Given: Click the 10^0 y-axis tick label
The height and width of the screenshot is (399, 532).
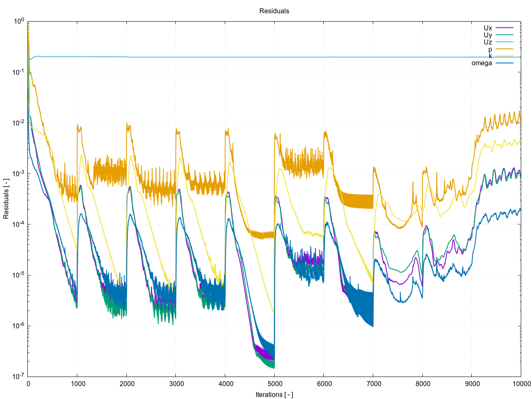Looking at the screenshot, I should (19, 21).
